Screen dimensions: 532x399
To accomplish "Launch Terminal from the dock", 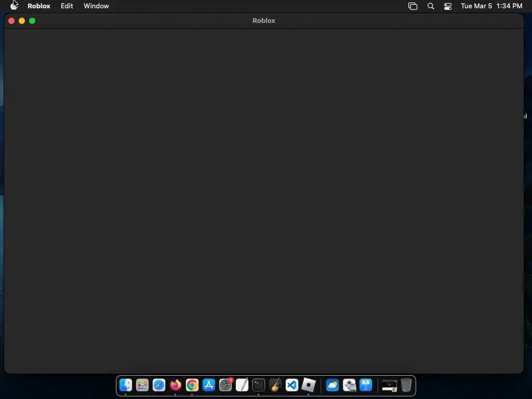I will tap(259, 385).
